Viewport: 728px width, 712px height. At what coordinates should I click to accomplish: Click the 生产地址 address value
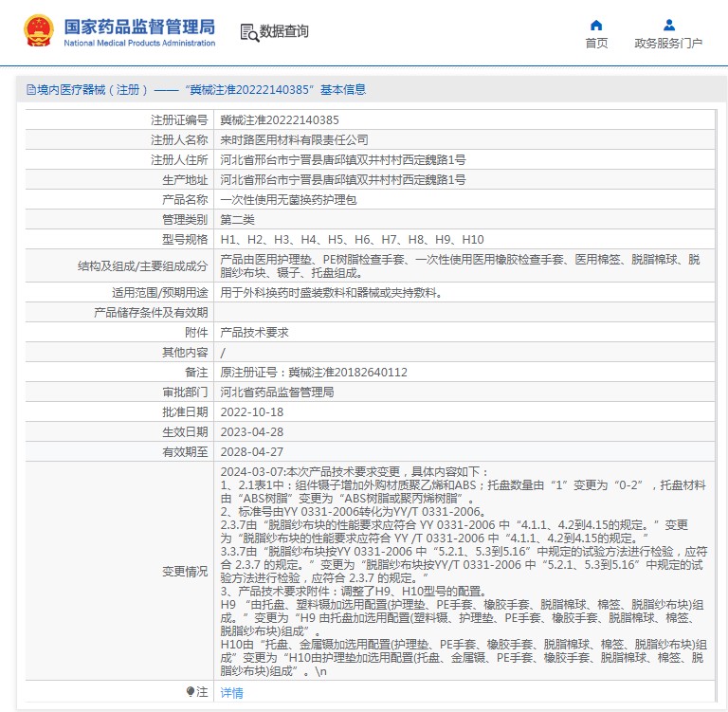click(x=343, y=180)
